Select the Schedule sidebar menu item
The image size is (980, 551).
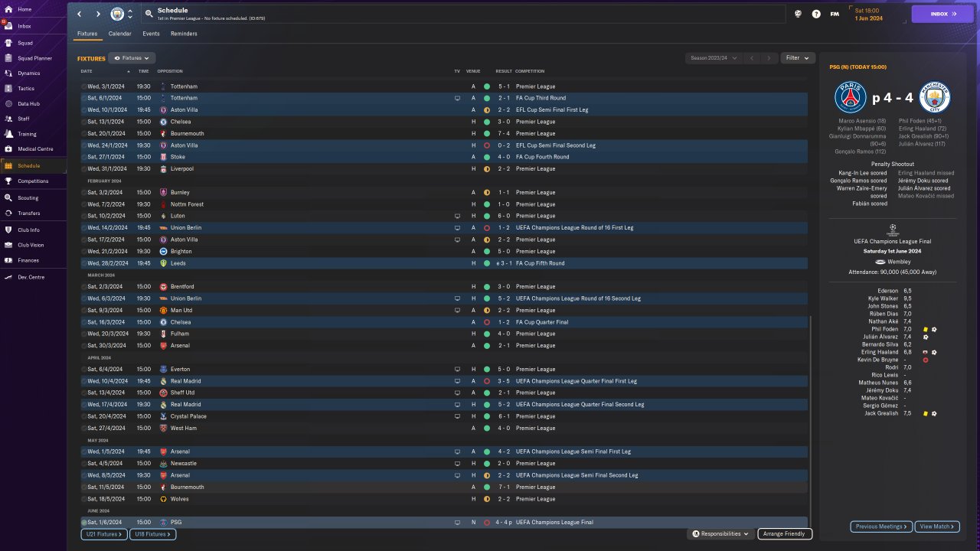[34, 165]
